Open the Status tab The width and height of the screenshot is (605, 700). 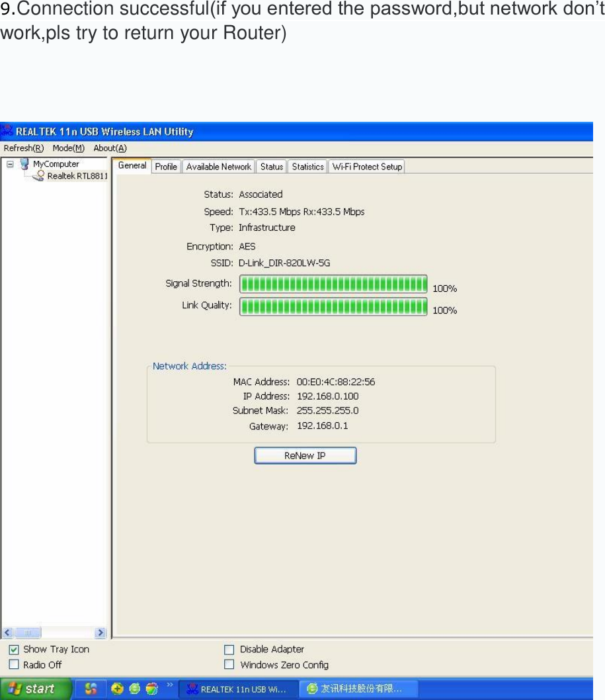coord(272,167)
